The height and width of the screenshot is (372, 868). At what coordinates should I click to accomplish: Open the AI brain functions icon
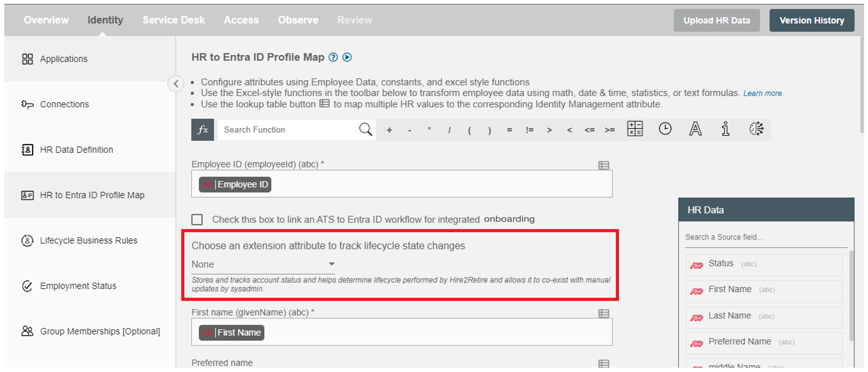[x=756, y=129]
